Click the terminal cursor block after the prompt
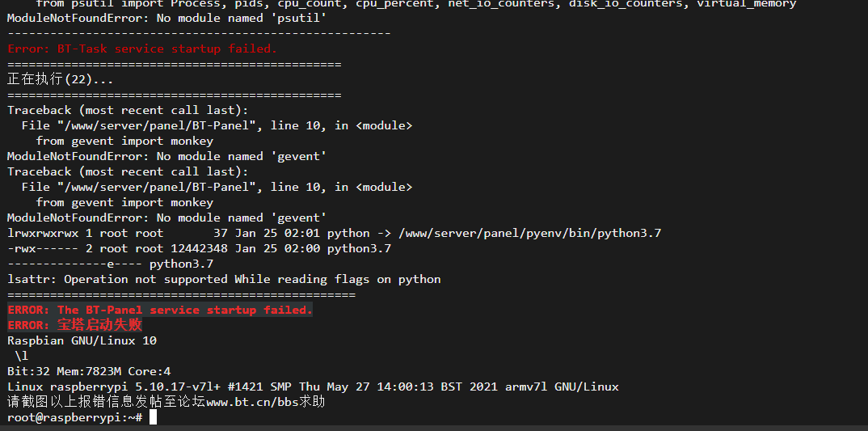This screenshot has height=431, width=868. [x=154, y=418]
